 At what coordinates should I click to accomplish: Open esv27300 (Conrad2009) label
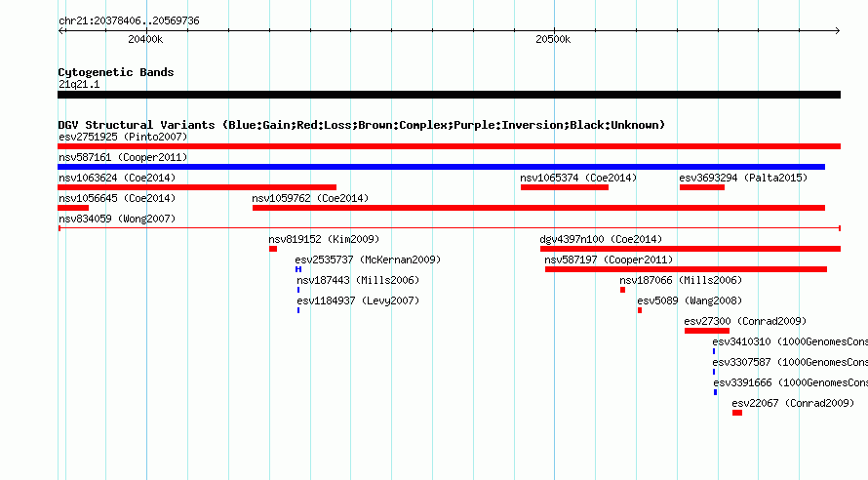(745, 321)
